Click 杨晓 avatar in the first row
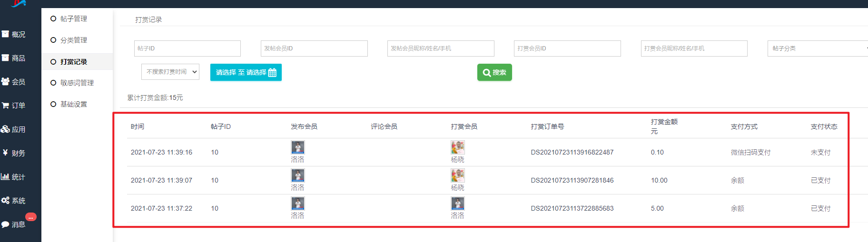The height and width of the screenshot is (242, 868). click(x=458, y=147)
